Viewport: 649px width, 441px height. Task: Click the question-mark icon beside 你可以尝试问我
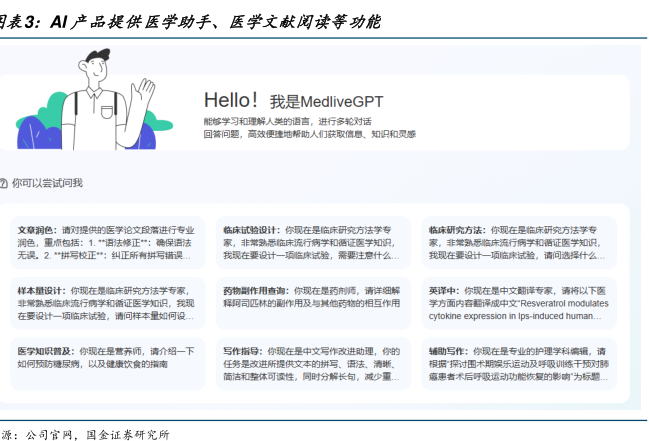(4, 183)
